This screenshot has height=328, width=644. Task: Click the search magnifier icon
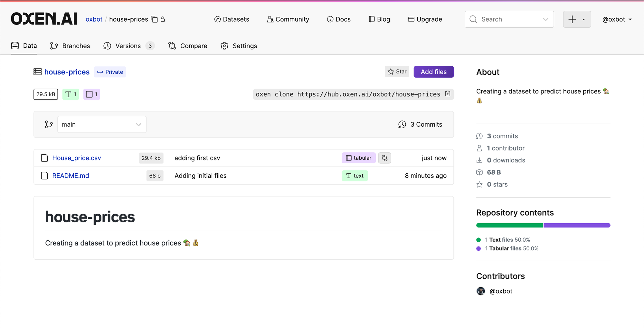(x=473, y=19)
